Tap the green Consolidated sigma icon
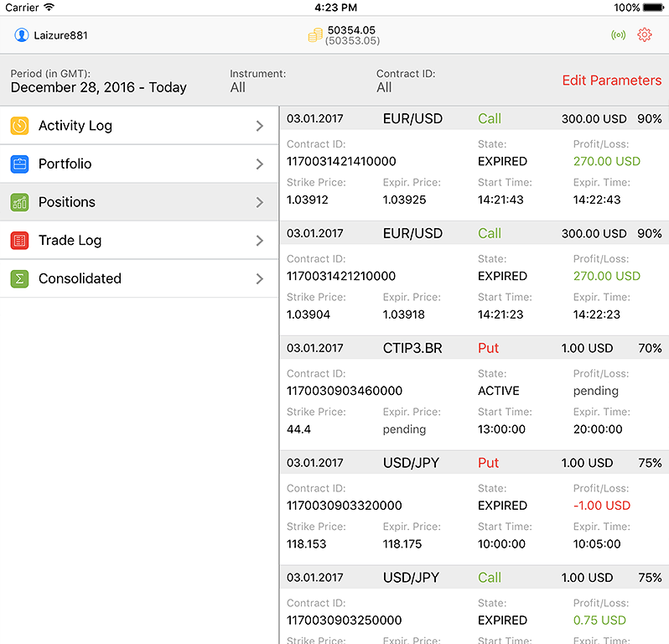This screenshot has width=669, height=644. click(19, 278)
